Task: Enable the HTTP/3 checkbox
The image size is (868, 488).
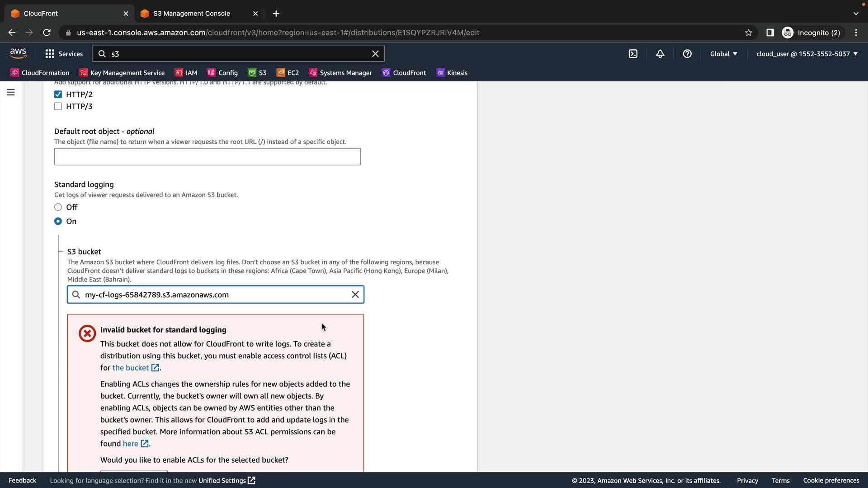Action: point(58,107)
